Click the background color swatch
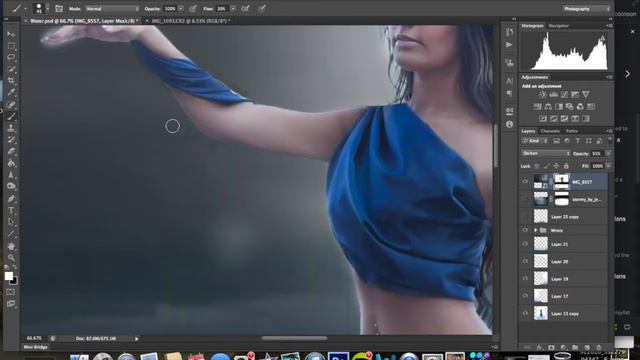Screen dimensions: 640x360 click(14, 281)
